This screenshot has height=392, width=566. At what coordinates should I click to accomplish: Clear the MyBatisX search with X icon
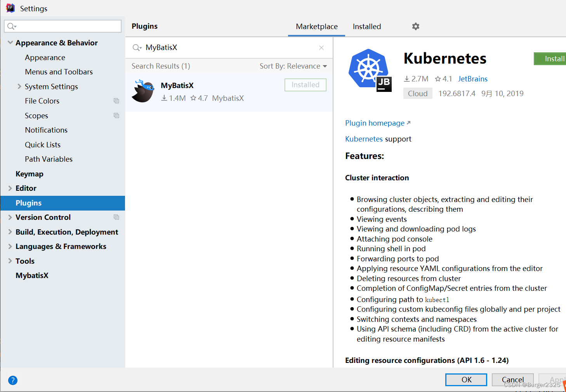coord(321,48)
